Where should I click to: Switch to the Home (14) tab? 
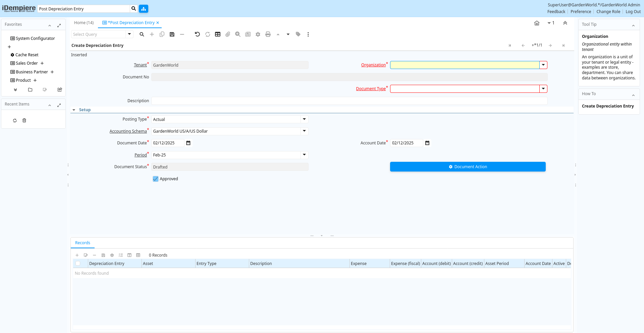coord(84,23)
